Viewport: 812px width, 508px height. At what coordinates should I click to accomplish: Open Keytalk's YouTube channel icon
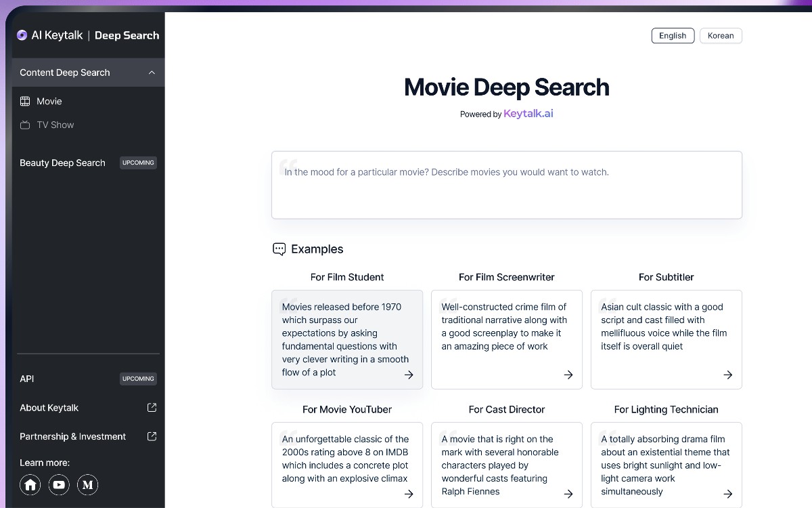[59, 485]
